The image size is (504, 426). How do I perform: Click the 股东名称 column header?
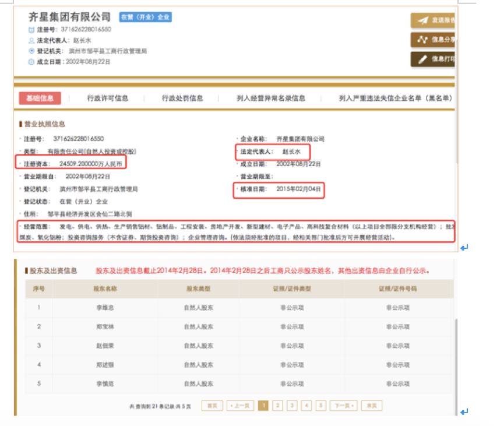(x=105, y=288)
